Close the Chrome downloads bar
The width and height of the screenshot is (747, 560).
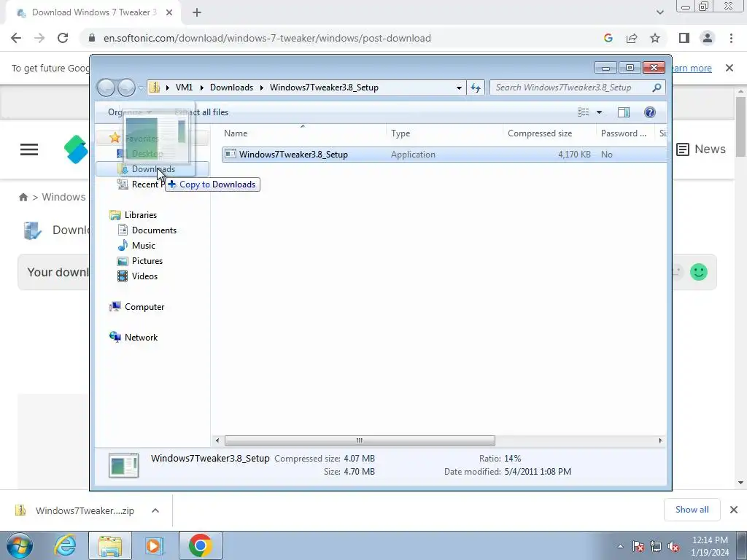pyautogui.click(x=734, y=510)
